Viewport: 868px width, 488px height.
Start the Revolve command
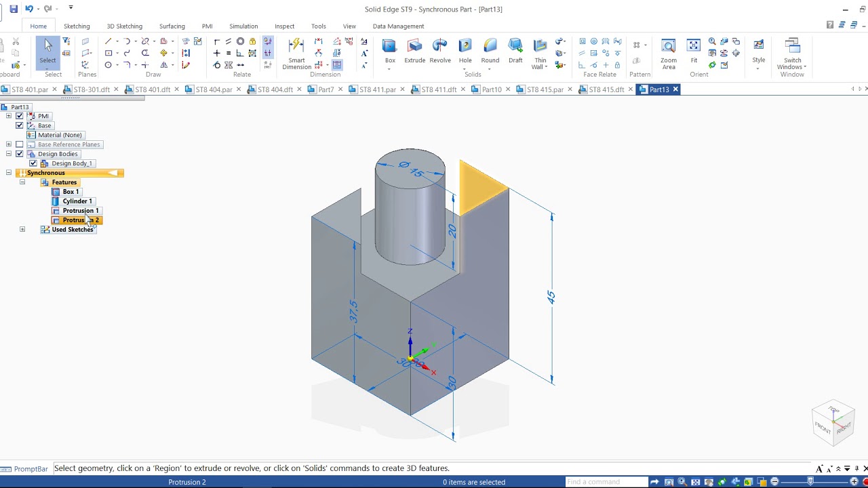[440, 51]
